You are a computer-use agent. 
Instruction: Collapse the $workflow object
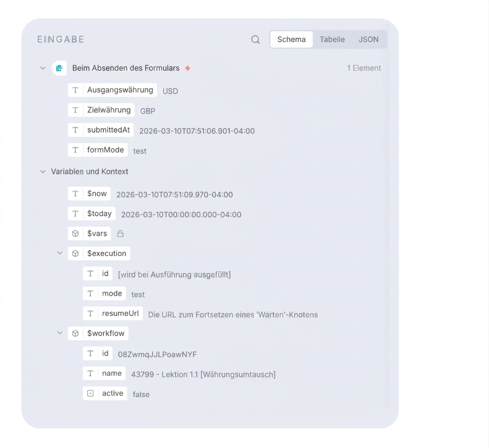tap(60, 333)
